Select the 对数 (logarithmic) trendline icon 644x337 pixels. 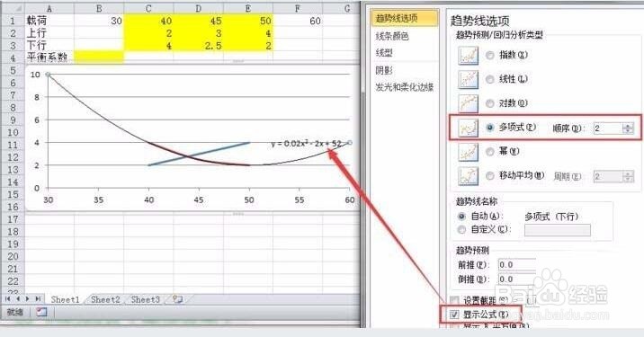click(x=469, y=103)
